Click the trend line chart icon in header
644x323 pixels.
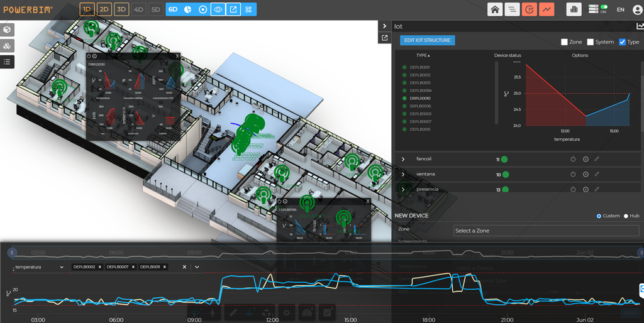click(x=547, y=9)
